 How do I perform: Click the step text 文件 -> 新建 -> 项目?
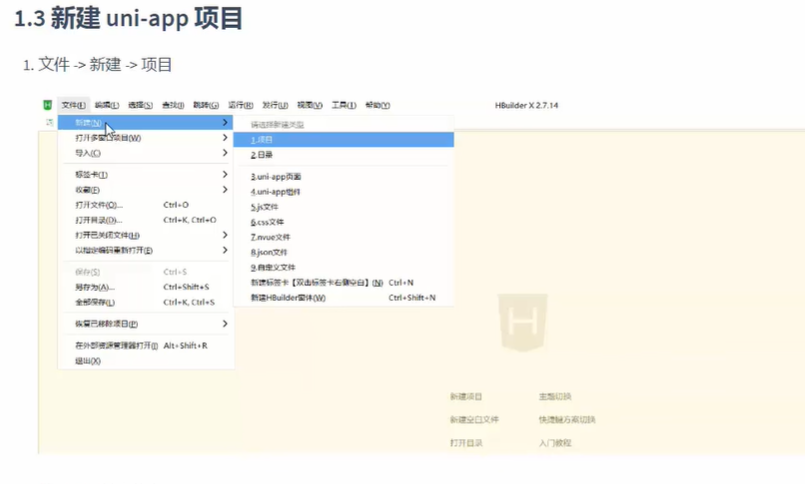[105, 65]
